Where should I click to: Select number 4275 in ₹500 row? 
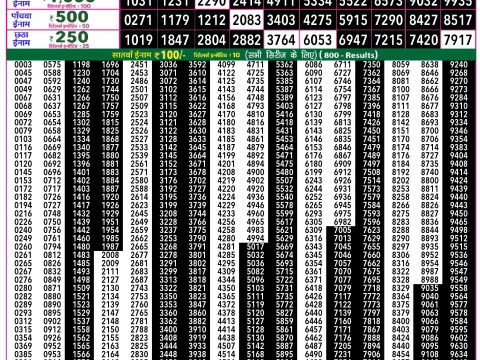click(x=318, y=20)
